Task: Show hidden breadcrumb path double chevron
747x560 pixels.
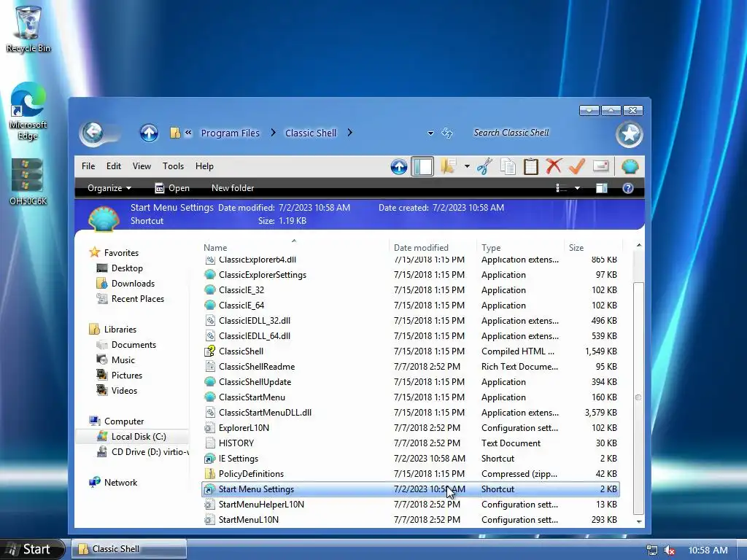Action: (189, 133)
